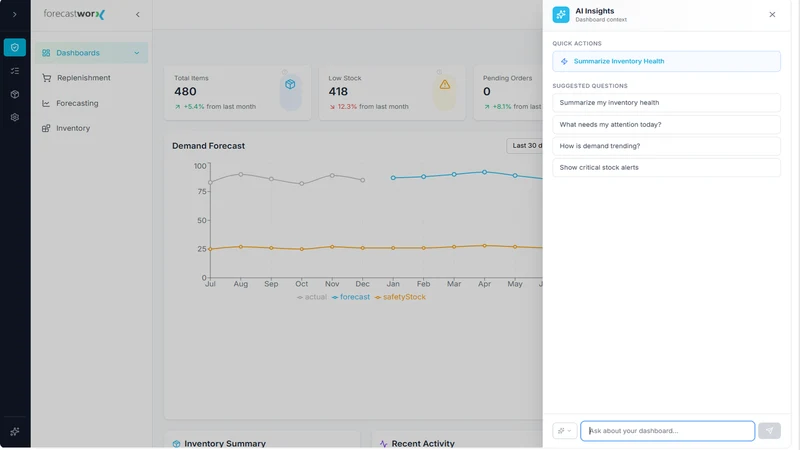This screenshot has width=800, height=450.
Task: Collapse the sidebar with the left chevron
Action: (x=138, y=14)
